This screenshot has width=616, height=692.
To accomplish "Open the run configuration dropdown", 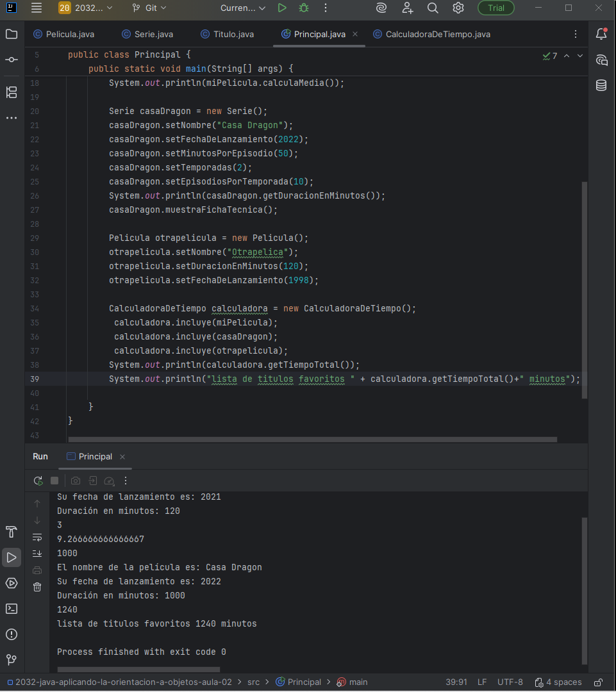I will point(242,8).
